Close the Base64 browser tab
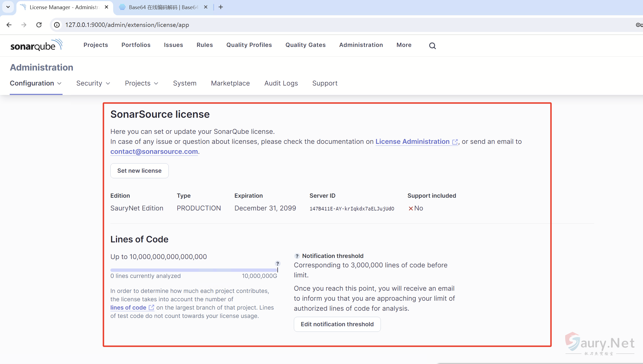 206,7
